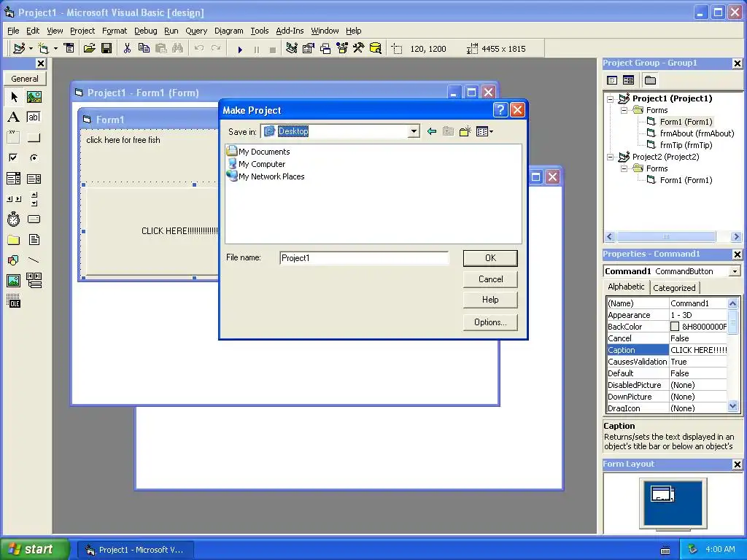Collapse the Project2 (Project2) tree node
Screen dimensions: 747x560
(611, 157)
